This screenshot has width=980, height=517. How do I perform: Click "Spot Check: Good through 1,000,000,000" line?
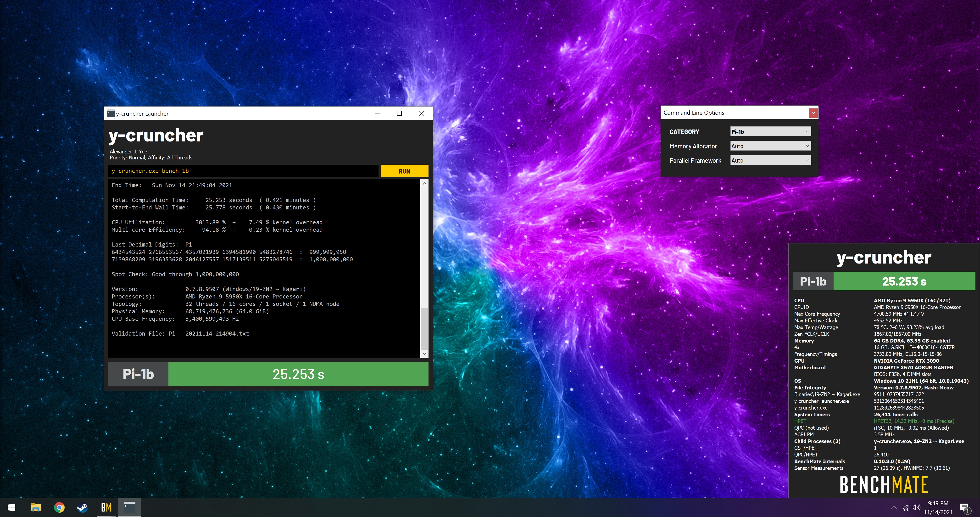click(175, 275)
